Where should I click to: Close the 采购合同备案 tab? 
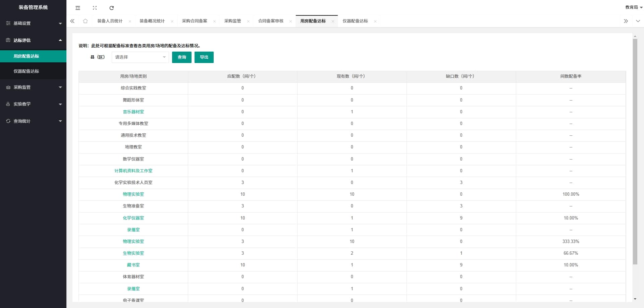214,21
